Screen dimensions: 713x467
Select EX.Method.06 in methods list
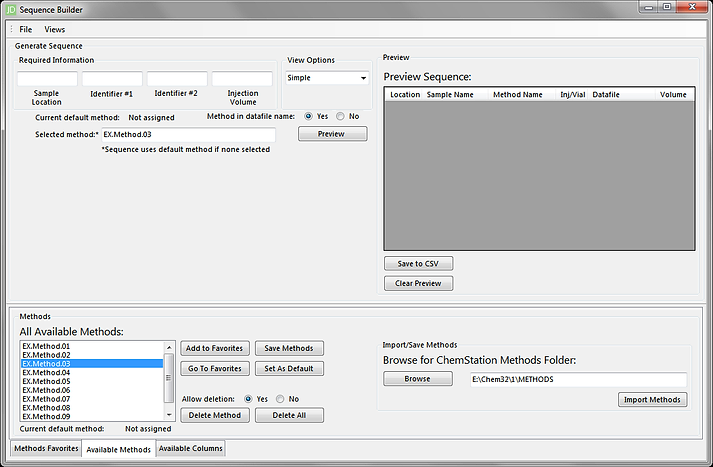92,390
